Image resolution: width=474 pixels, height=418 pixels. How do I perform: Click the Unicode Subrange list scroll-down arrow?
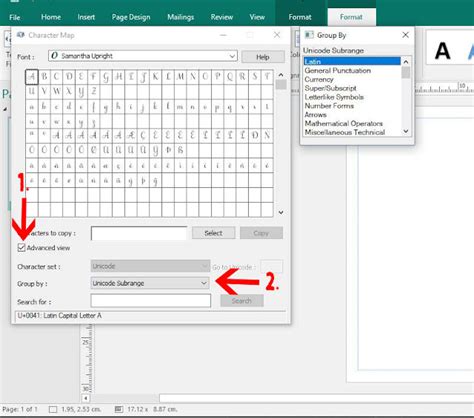click(x=406, y=131)
